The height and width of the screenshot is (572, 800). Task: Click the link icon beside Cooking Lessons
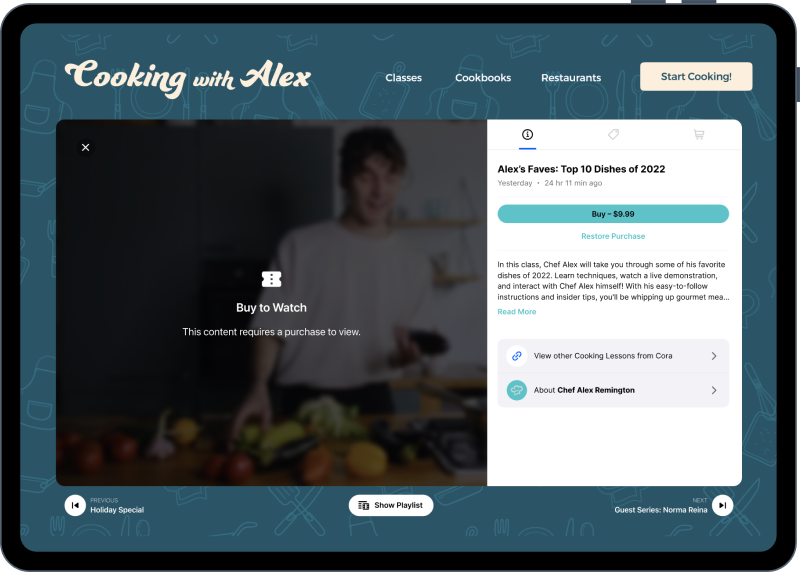517,356
